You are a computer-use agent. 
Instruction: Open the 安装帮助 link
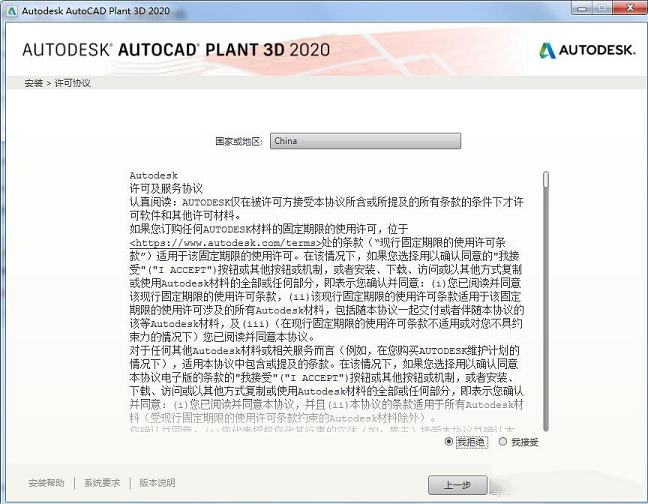[x=46, y=483]
